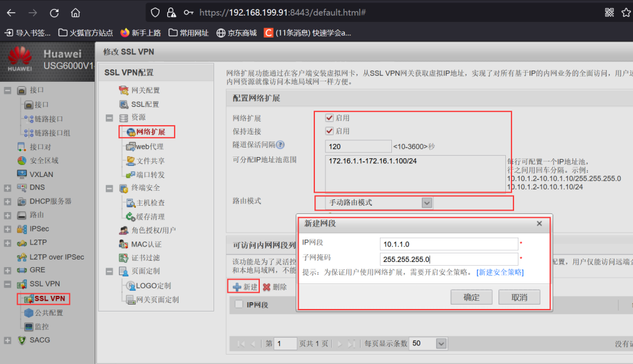Open 端口转发 port forwarding icon
This screenshot has width=633, height=364.
131,175
